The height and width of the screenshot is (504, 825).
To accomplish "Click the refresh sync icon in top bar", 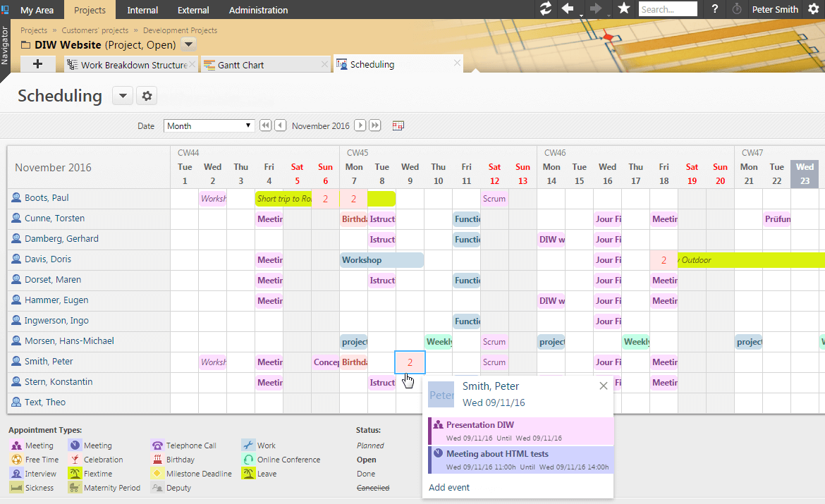I will [546, 8].
